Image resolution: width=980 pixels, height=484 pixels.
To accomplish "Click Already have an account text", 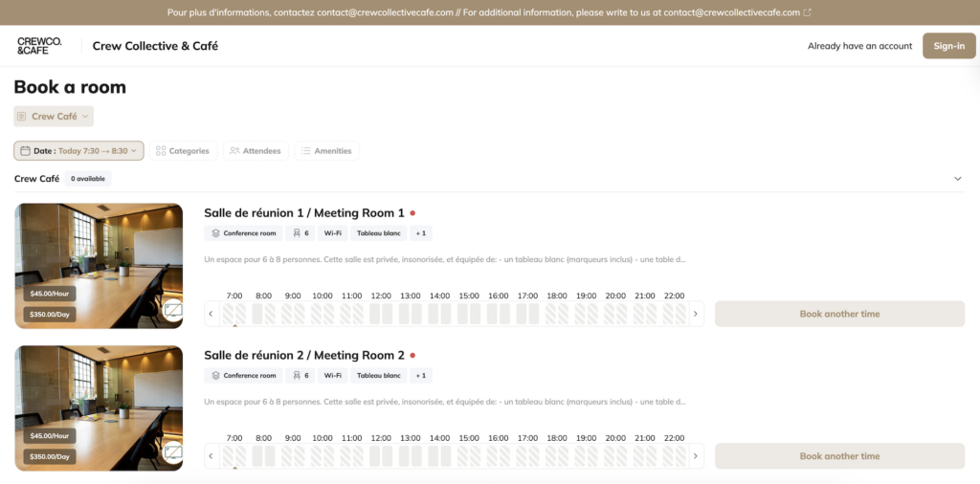I will (x=860, y=46).
